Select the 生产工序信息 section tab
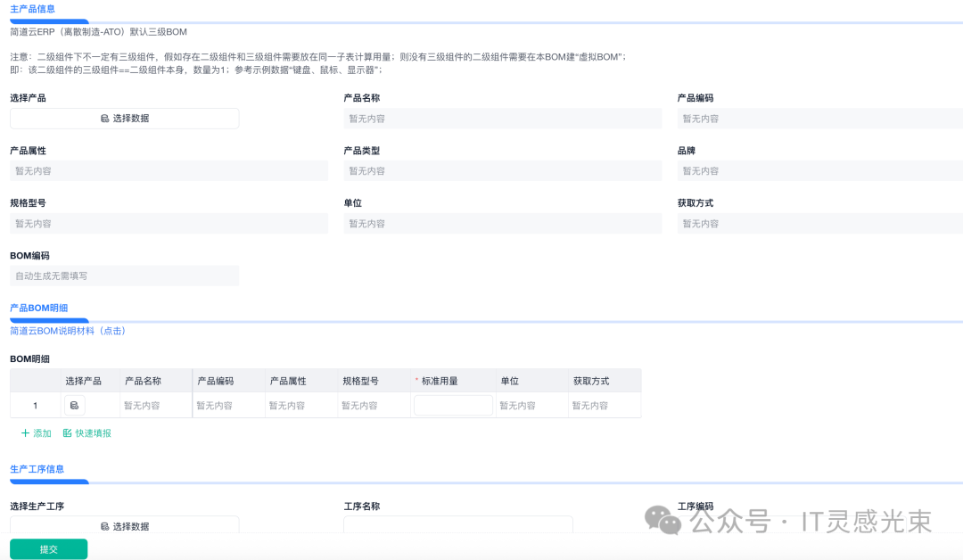Image resolution: width=963 pixels, height=560 pixels. (37, 469)
